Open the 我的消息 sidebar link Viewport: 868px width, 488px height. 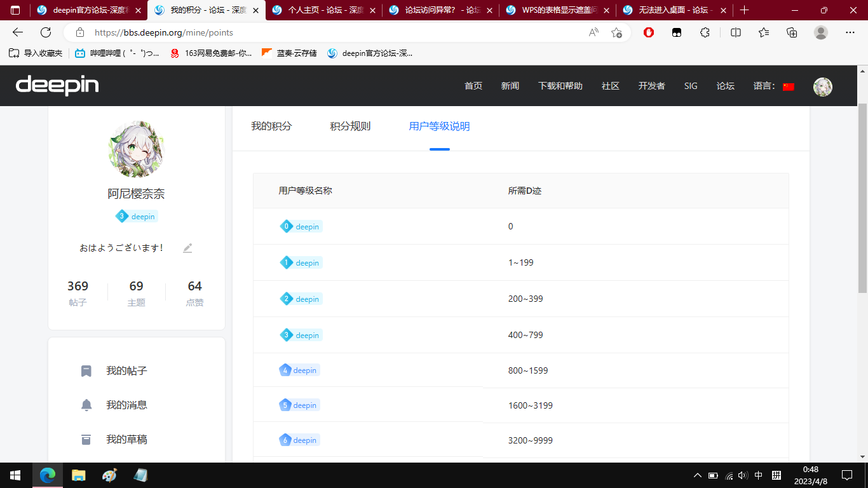126,405
